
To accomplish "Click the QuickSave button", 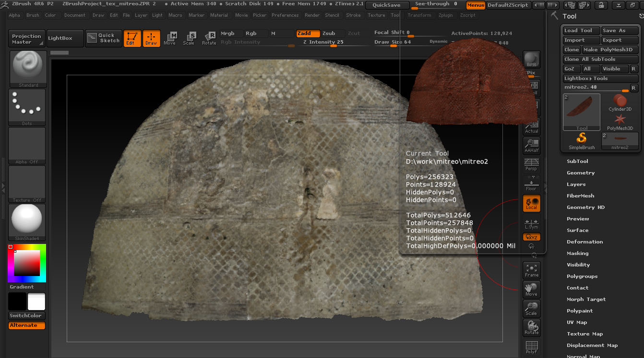I will click(387, 5).
